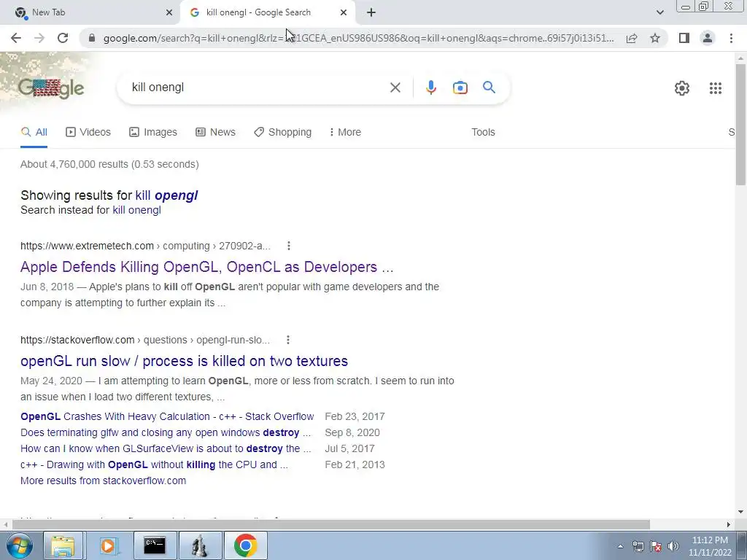Viewport: 747px width, 560px height.
Task: Launch Windows Media Player from taskbar
Action: [108, 545]
